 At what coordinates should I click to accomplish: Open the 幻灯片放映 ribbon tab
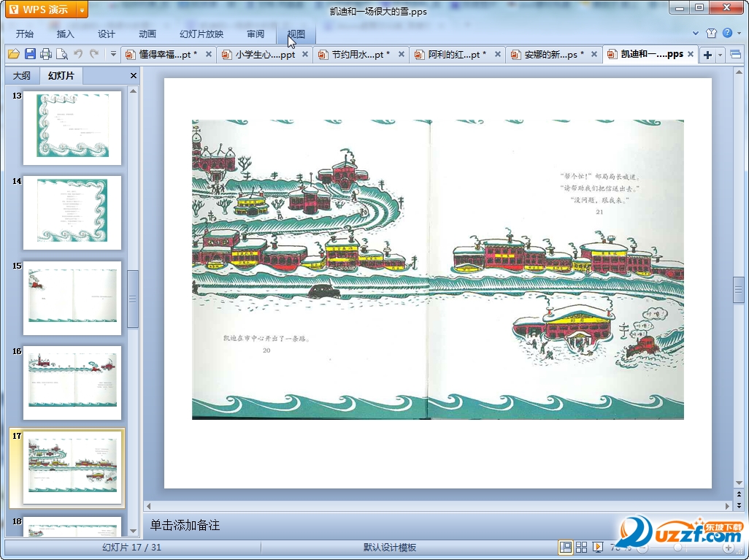pyautogui.click(x=201, y=34)
